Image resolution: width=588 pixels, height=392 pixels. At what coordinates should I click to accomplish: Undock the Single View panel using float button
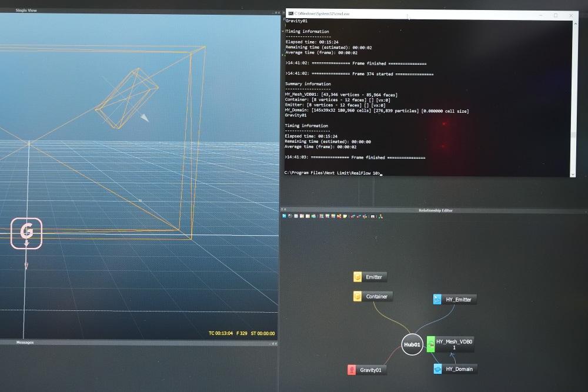[276, 13]
